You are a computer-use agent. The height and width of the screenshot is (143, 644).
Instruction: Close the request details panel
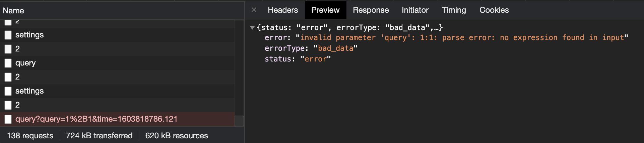point(254,10)
